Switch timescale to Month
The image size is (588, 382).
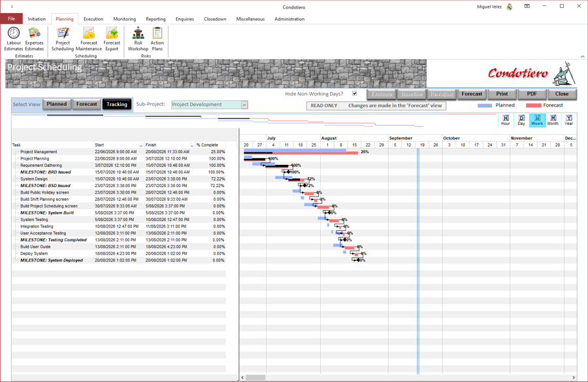click(x=553, y=120)
